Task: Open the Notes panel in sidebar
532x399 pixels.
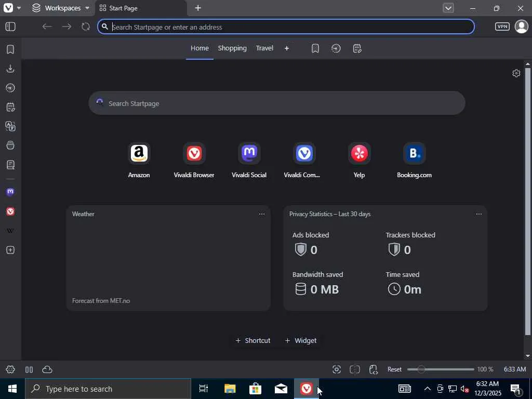Action: tap(10, 107)
